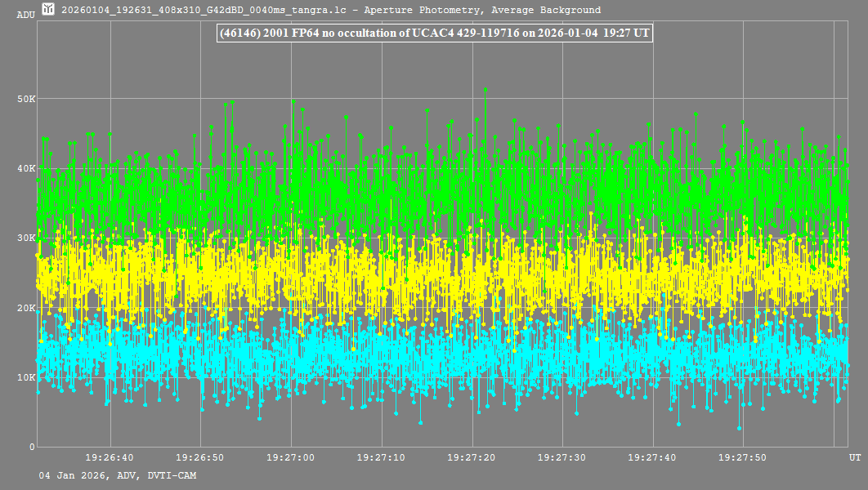Select the 19:27:30 time tick label
Screen dimensions: 868x490
[x=562, y=458]
